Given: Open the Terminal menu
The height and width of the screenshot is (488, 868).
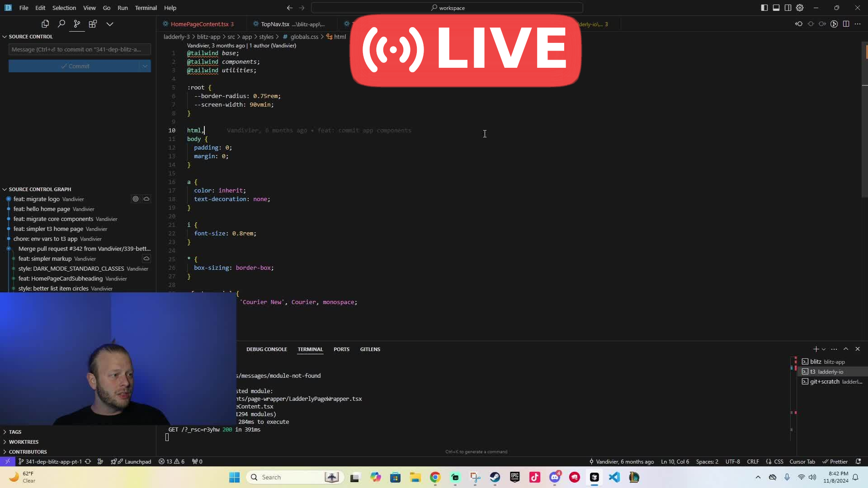Looking at the screenshot, I should click(146, 8).
